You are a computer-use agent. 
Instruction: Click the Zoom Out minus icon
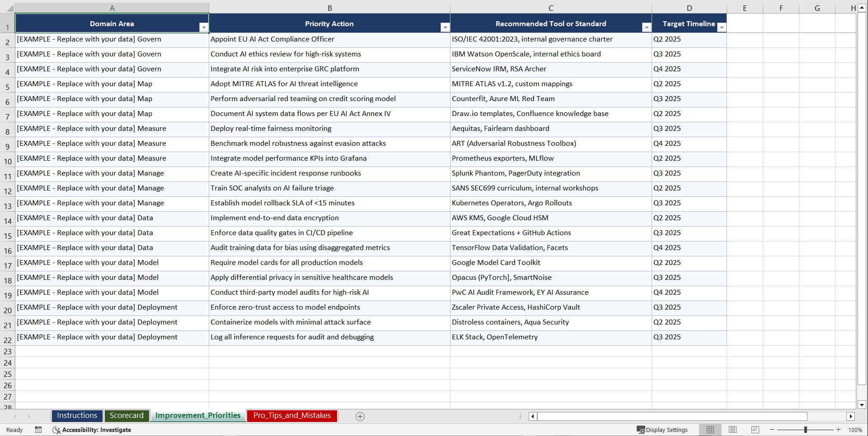[772, 430]
